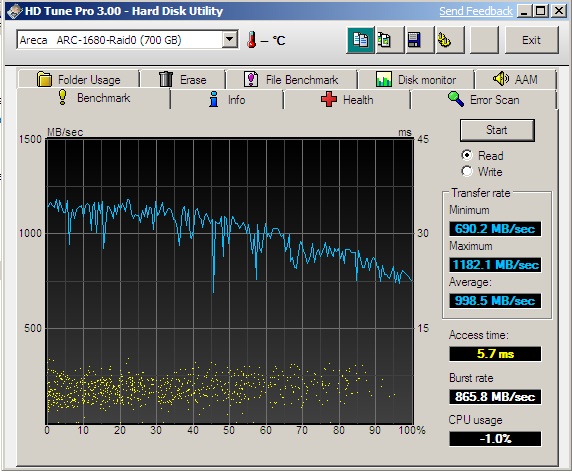
Task: Click the copy screenshot toolbar icon
Action: pyautogui.click(x=390, y=40)
